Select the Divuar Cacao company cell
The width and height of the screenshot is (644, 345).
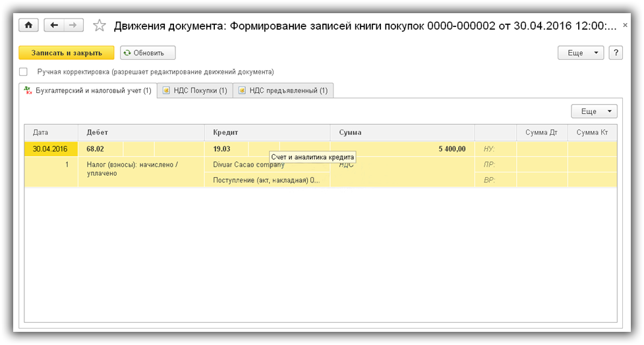click(244, 165)
